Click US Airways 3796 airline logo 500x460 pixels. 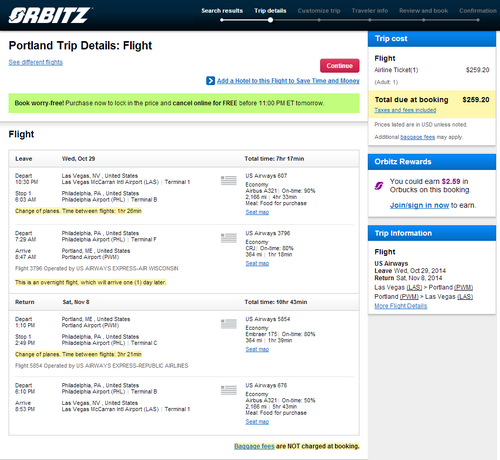coord(229,238)
